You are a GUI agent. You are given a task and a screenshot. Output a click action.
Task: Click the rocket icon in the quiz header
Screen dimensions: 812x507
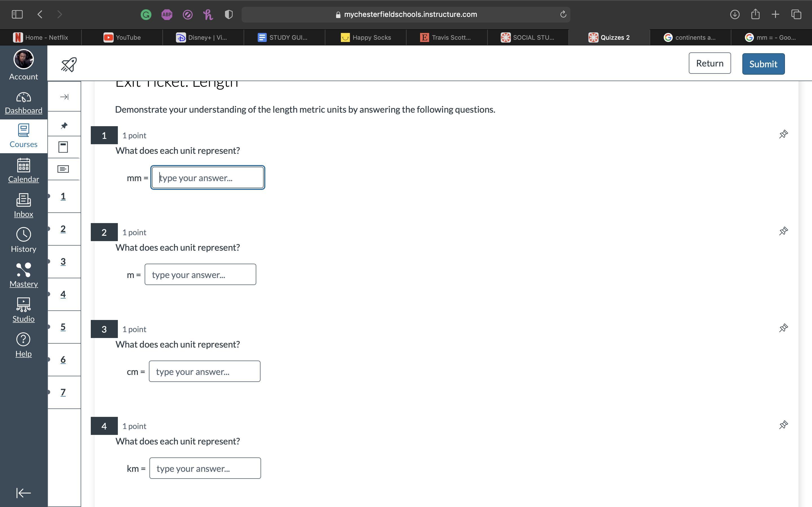(x=69, y=65)
